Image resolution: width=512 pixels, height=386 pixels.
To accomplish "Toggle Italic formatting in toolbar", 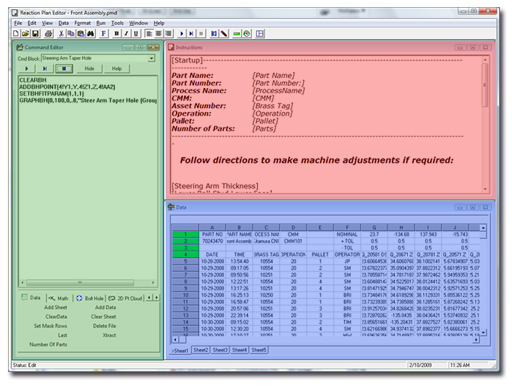I will 126,34.
